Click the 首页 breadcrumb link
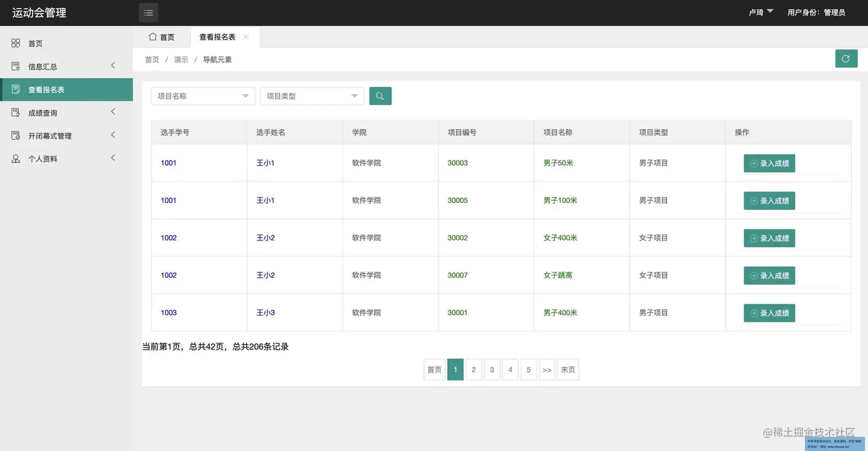Screen dimensions: 868x451 coord(152,59)
